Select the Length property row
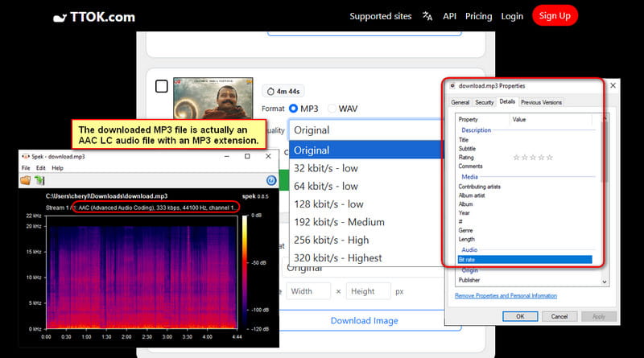 525,239
